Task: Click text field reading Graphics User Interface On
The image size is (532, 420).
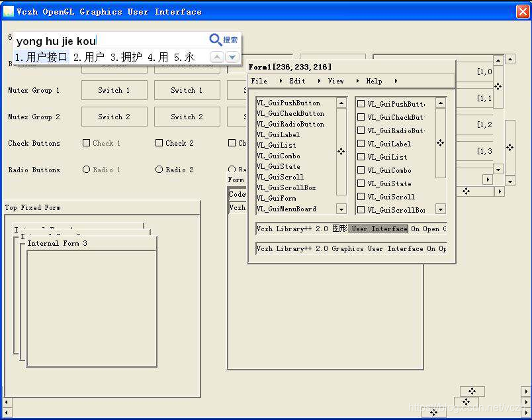Action: [351, 248]
